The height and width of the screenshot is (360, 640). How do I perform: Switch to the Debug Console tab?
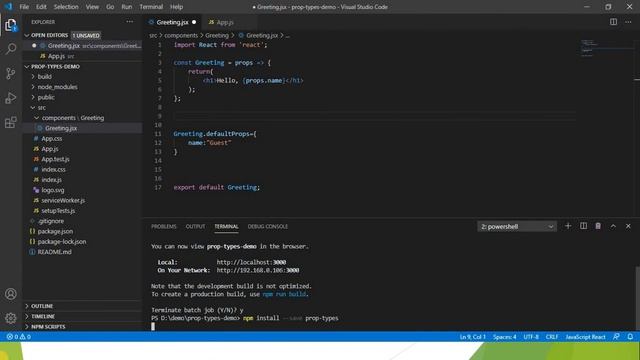pos(268,227)
